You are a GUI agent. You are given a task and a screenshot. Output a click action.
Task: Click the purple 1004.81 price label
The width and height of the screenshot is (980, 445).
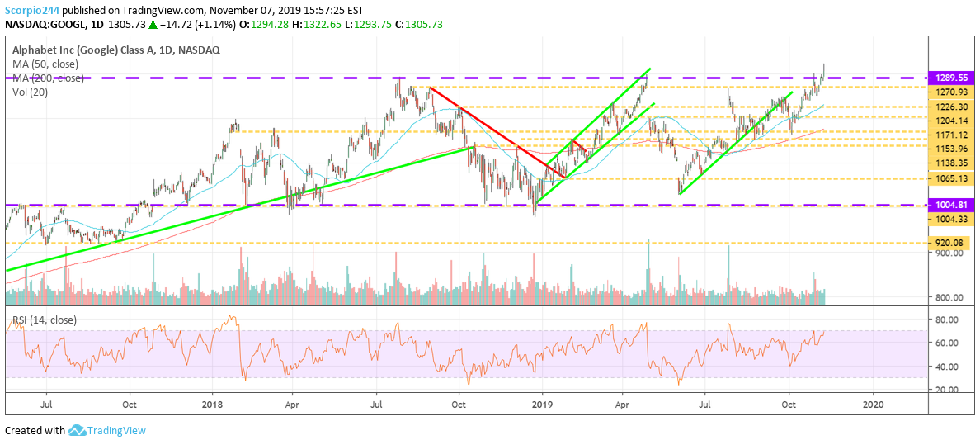[x=950, y=205]
